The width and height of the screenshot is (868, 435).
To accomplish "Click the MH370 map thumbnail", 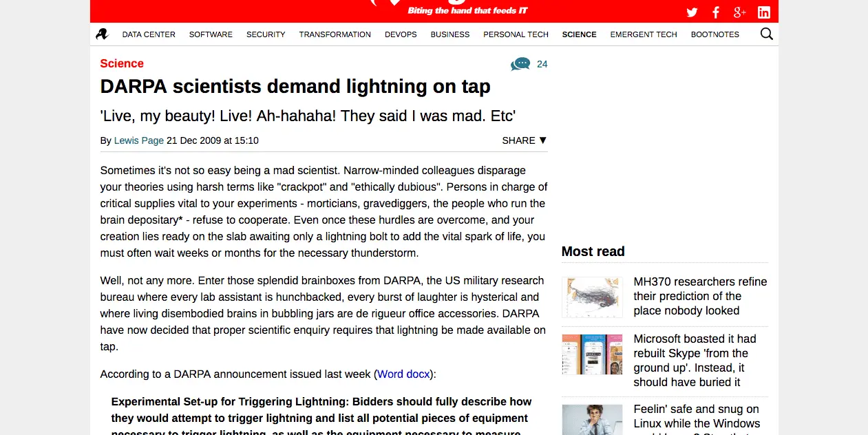I will click(592, 297).
